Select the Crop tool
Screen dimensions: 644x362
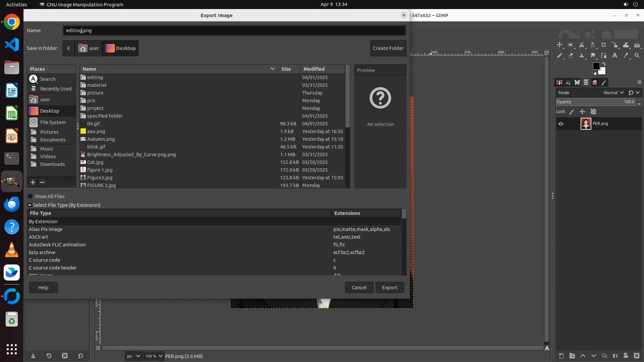coord(604,45)
